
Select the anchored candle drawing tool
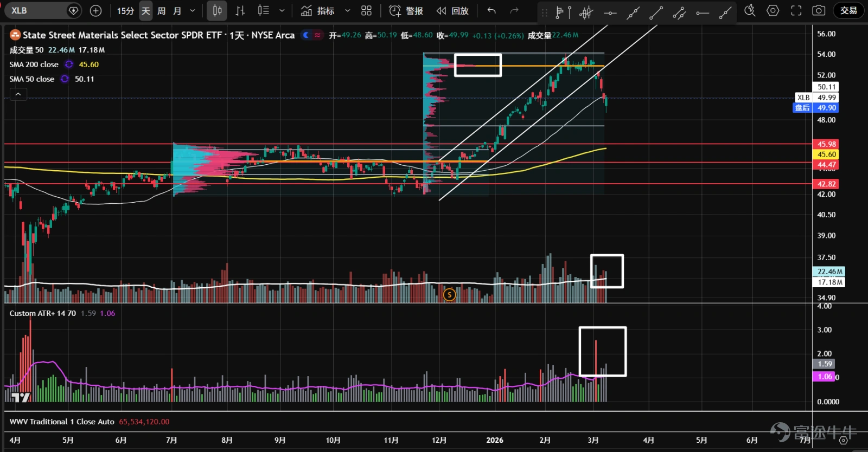coord(586,11)
